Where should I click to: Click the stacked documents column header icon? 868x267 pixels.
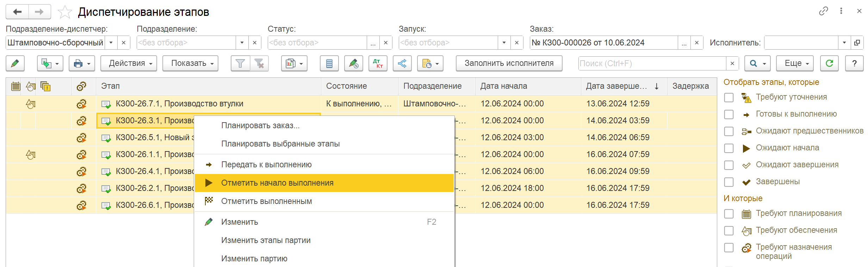tap(45, 86)
